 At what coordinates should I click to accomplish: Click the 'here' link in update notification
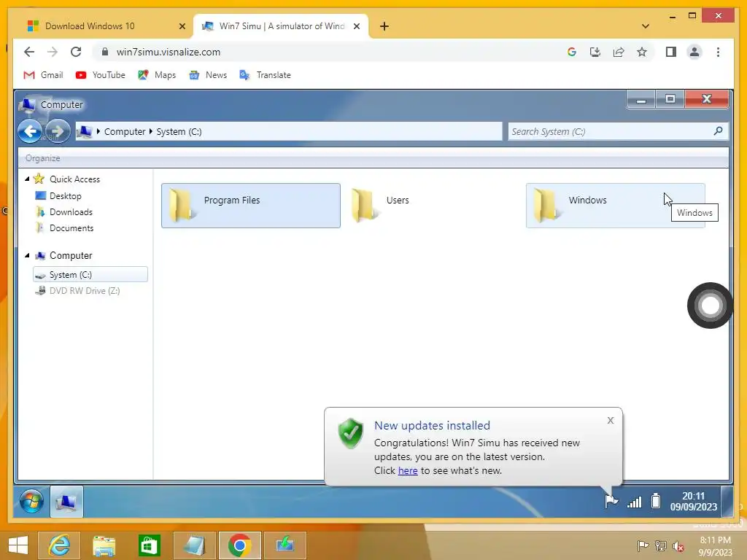(408, 470)
